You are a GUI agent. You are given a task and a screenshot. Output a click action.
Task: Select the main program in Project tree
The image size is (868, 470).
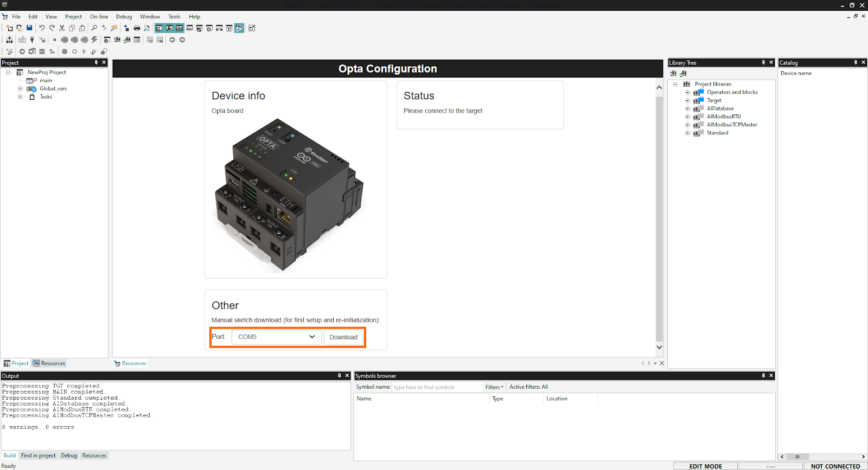46,80
